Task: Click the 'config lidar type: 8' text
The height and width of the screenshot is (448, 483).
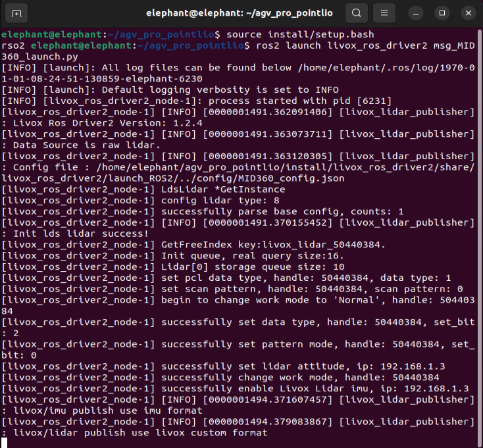Action: click(x=220, y=201)
